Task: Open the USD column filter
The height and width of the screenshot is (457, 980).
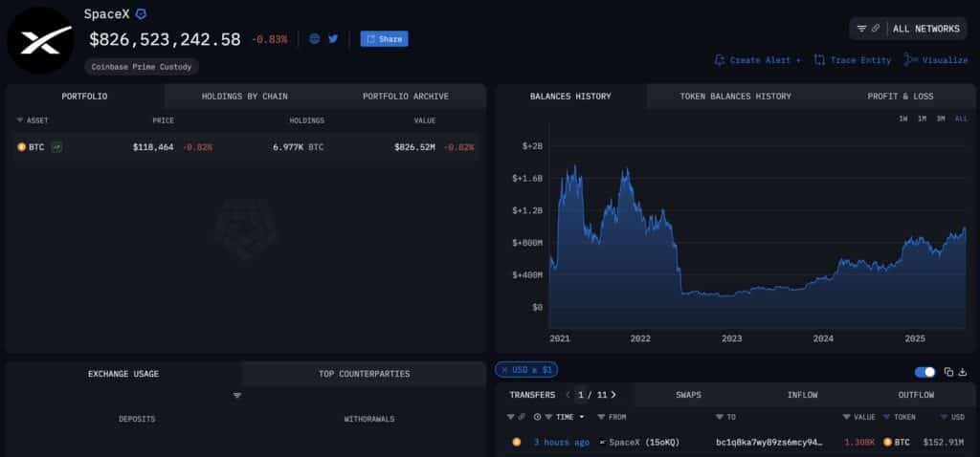Action: pyautogui.click(x=944, y=417)
